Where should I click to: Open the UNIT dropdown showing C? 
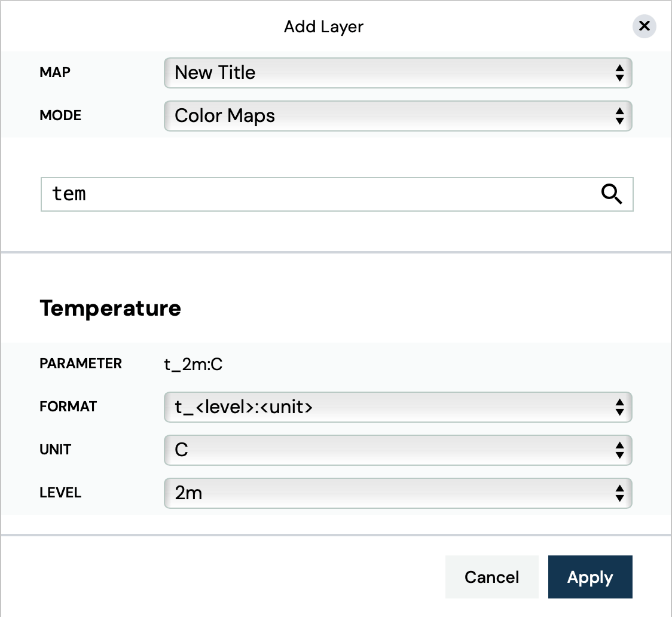coord(398,450)
